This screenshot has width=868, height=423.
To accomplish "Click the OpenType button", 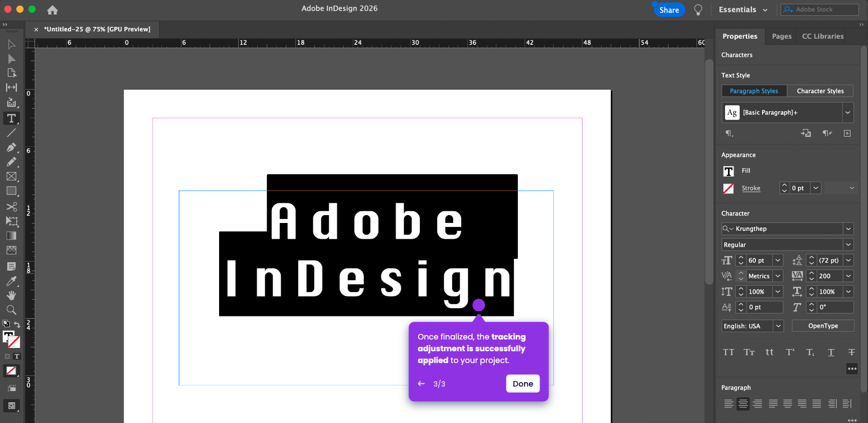I will [823, 326].
